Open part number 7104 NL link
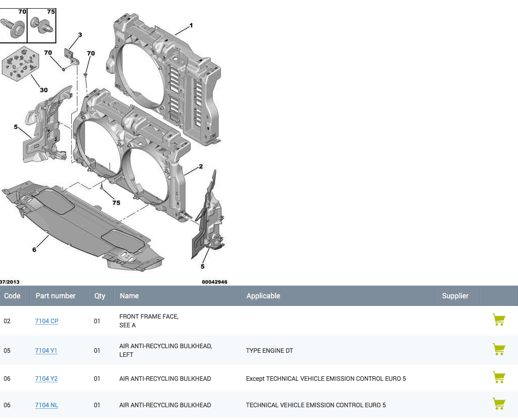The width and height of the screenshot is (518, 420). [46, 405]
